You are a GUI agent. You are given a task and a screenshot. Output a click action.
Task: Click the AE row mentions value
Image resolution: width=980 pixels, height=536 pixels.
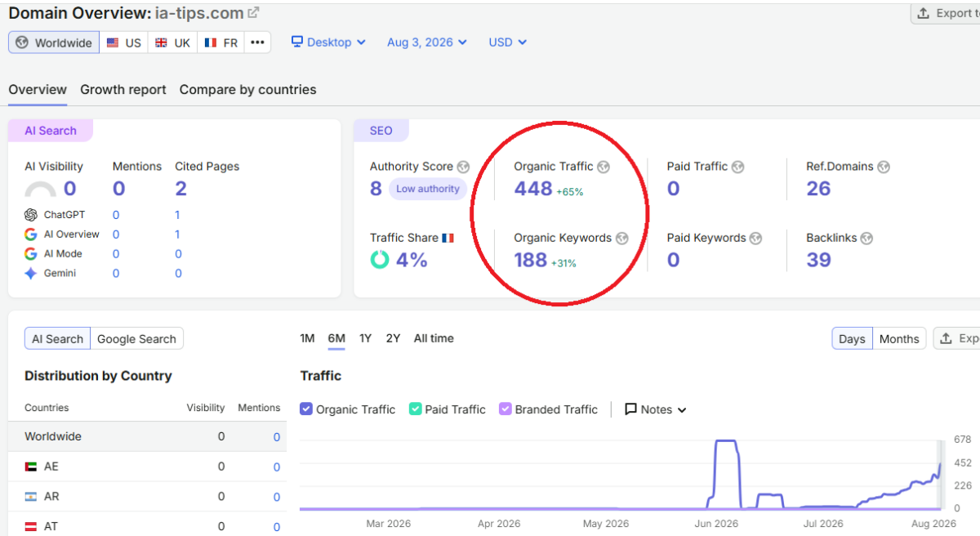(x=277, y=467)
